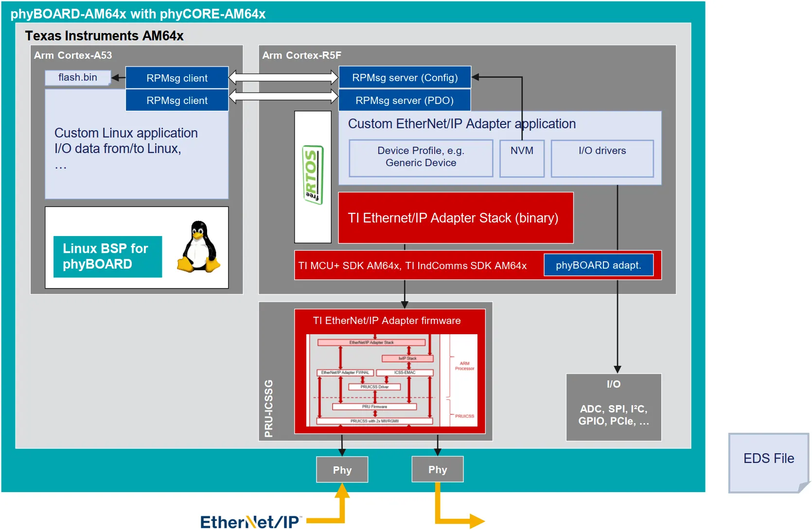Click the EDS File document icon
This screenshot has width=812, height=530.
(768, 462)
